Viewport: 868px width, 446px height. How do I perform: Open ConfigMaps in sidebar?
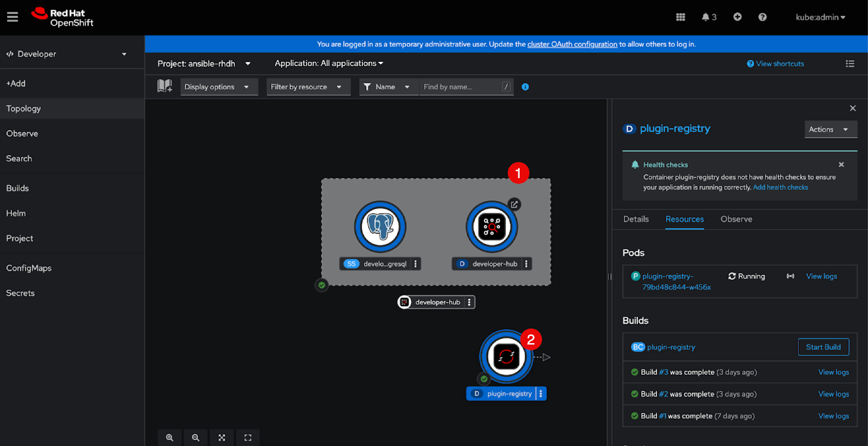tap(72, 268)
